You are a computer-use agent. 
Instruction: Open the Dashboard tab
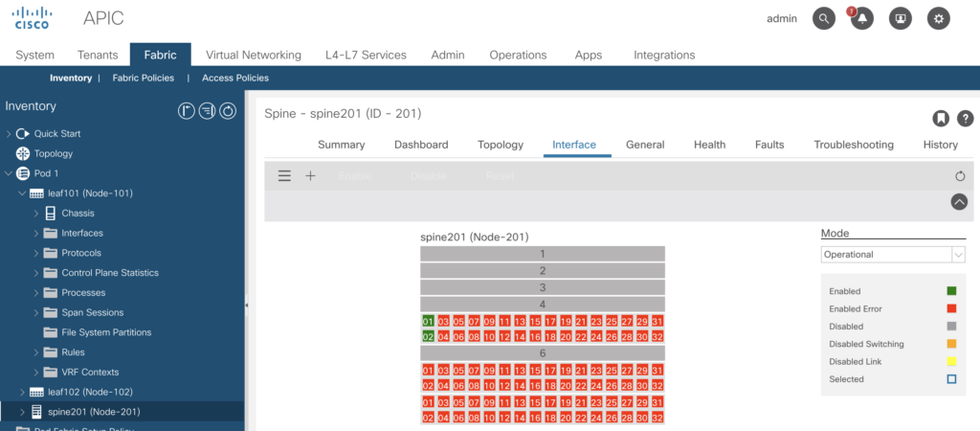(x=421, y=145)
